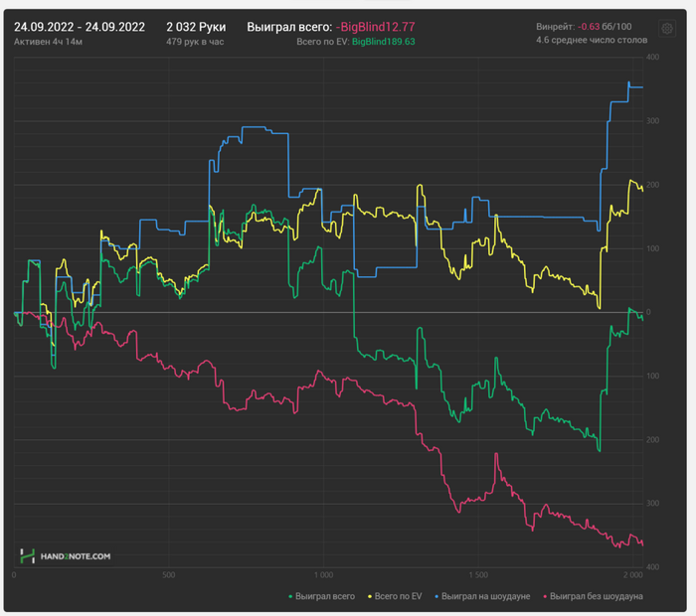Image resolution: width=696 pixels, height=616 pixels.
Task: Click '4.6 среднее число столов' text
Action: [591, 41]
